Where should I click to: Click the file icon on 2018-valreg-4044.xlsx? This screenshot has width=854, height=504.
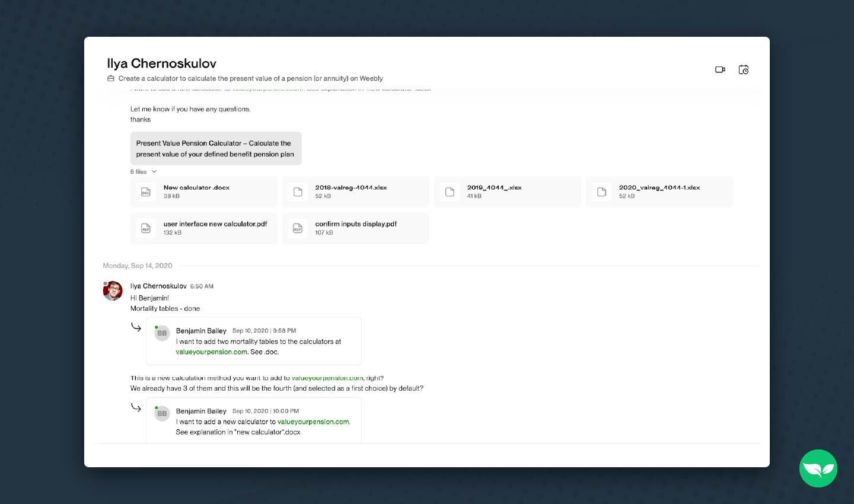[x=297, y=192]
